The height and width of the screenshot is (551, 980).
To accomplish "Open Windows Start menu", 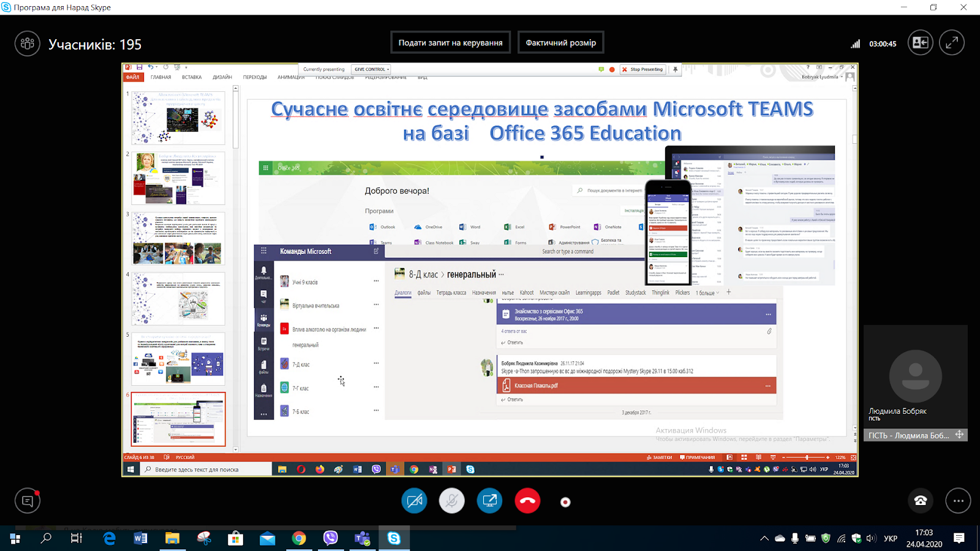I will pyautogui.click(x=15, y=538).
